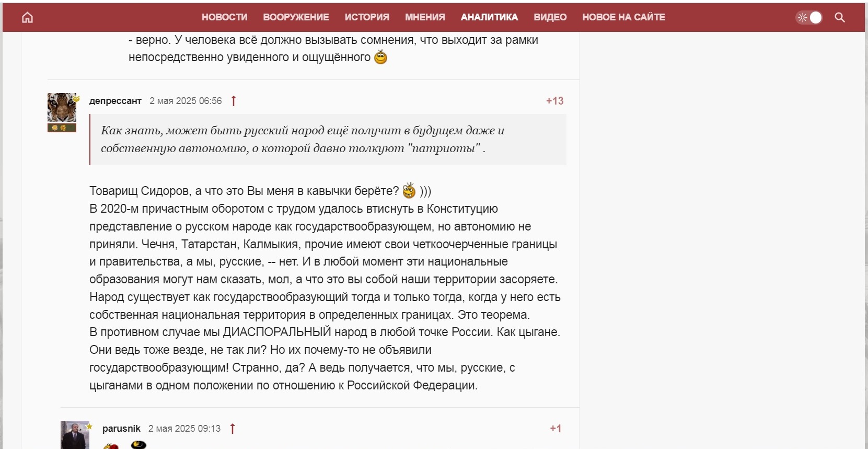Open parusnik's user profile link
Screen dimensions: 868x449
121,429
